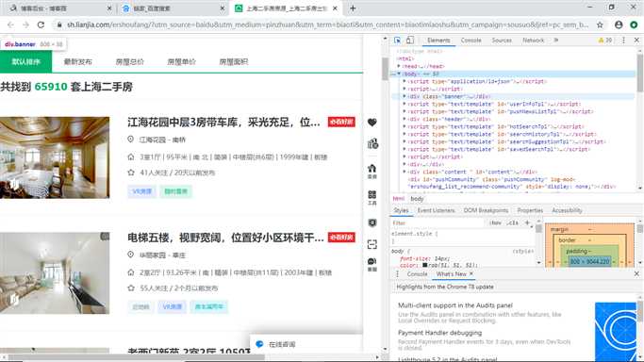Expand the application/ld+json script node
The width and height of the screenshot is (644, 362).
pos(405,81)
